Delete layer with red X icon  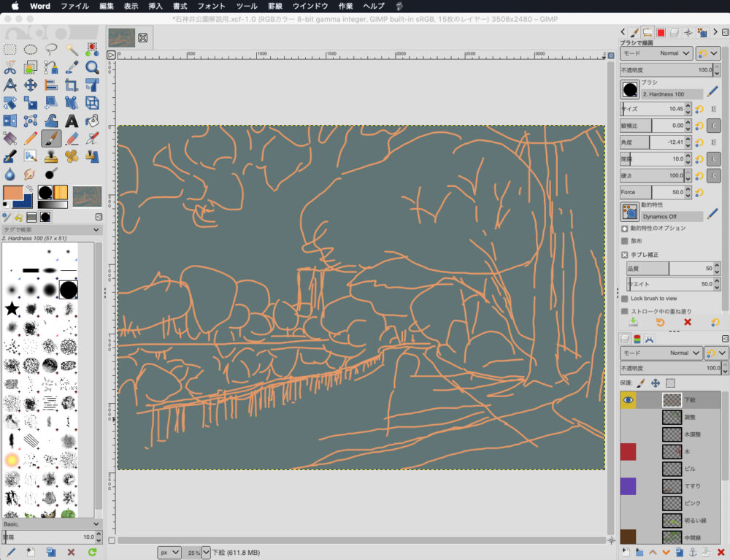[x=721, y=551]
